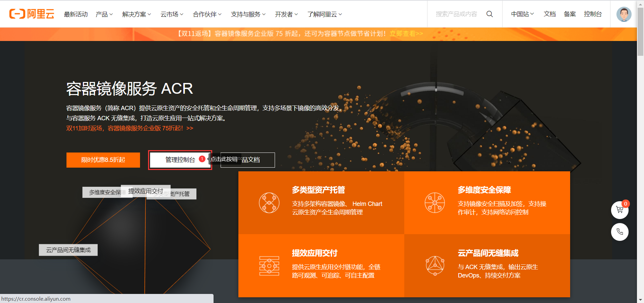
Task: Open the 最新活动 menu item
Action: [x=76, y=14]
